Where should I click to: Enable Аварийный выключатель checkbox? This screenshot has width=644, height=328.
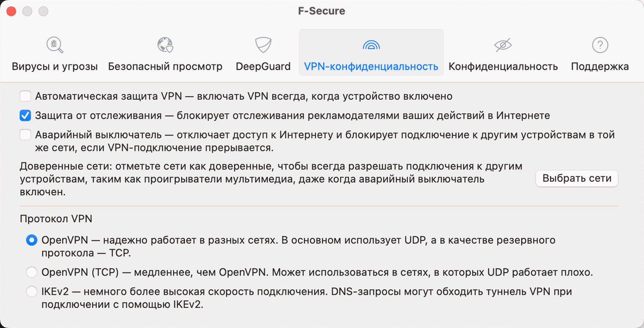coord(25,135)
